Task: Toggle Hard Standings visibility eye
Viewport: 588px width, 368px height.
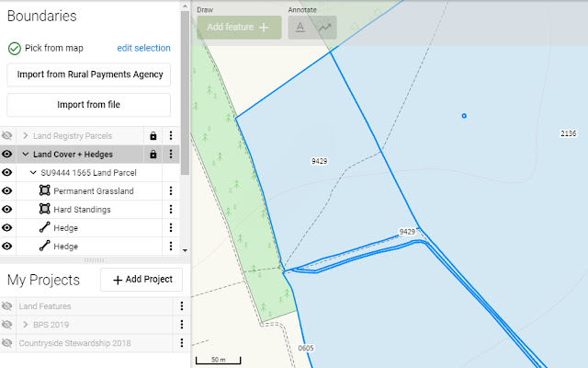Action: (x=7, y=209)
